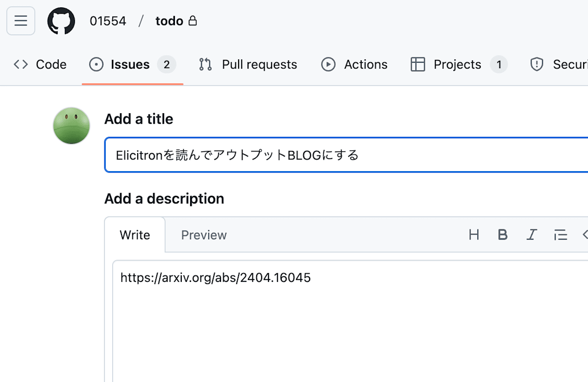Apply bold formatting to text
Image resolution: width=588 pixels, height=382 pixels.
[502, 235]
